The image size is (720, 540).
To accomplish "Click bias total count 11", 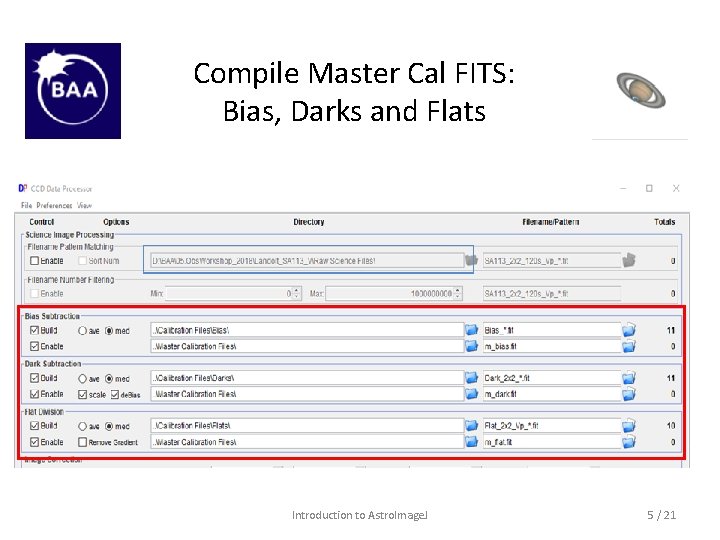I will pos(671,330).
